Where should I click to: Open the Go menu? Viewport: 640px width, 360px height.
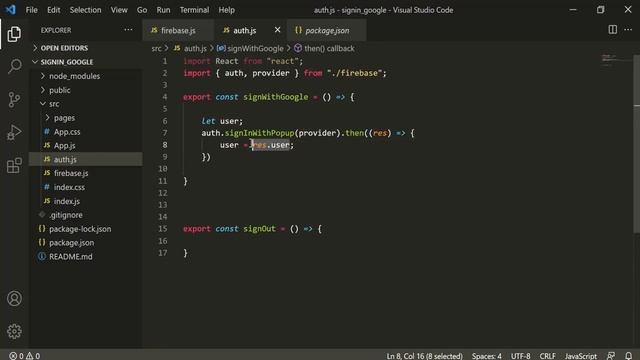[x=142, y=10]
